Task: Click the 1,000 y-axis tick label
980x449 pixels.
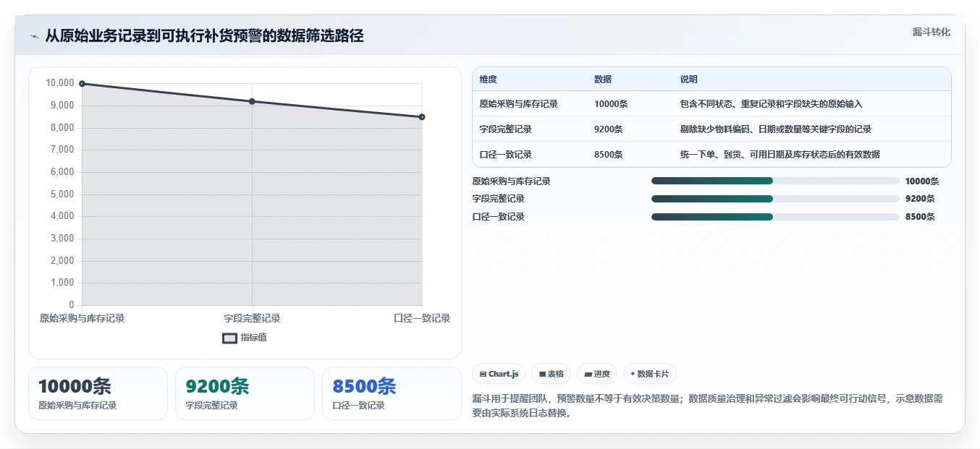Action: [62, 283]
